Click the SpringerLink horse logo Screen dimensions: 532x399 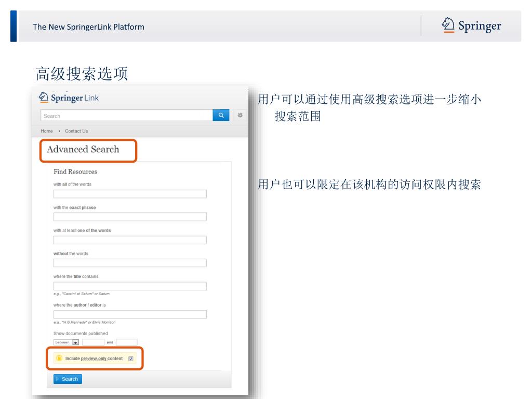[44, 97]
